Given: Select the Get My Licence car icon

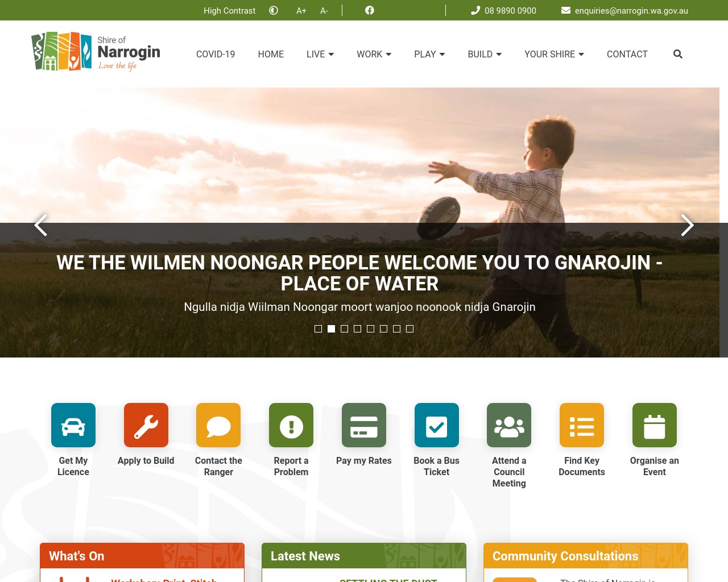Looking at the screenshot, I should tap(73, 425).
